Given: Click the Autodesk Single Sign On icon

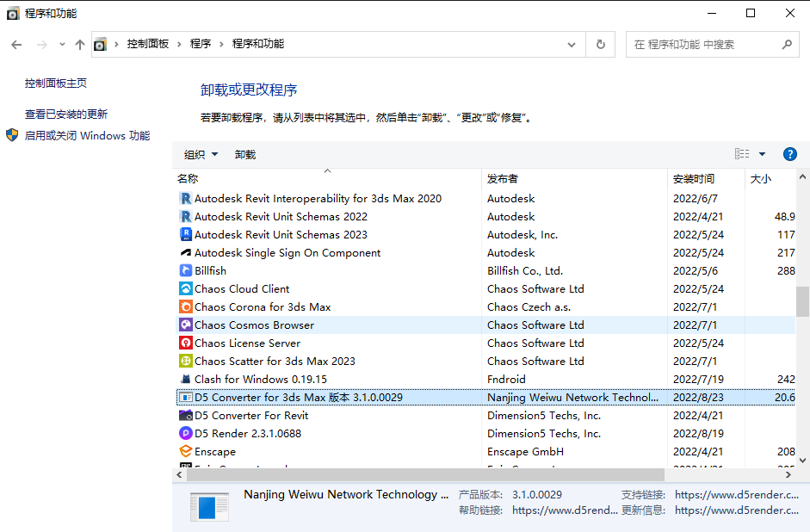Looking at the screenshot, I should click(185, 252).
